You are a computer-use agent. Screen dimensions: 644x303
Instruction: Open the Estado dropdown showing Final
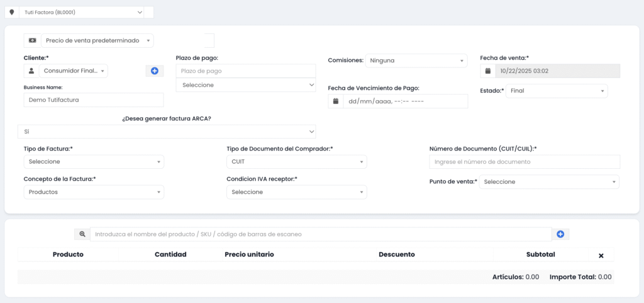pos(557,91)
